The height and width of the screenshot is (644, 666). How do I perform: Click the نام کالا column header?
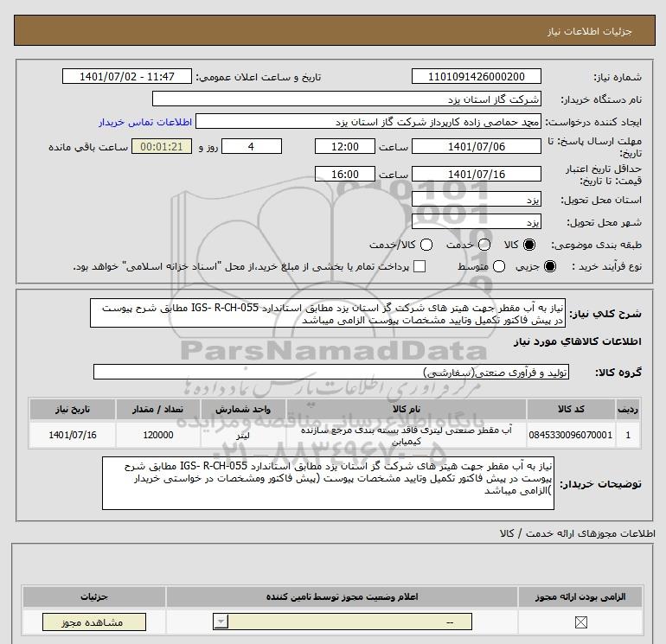point(407,409)
